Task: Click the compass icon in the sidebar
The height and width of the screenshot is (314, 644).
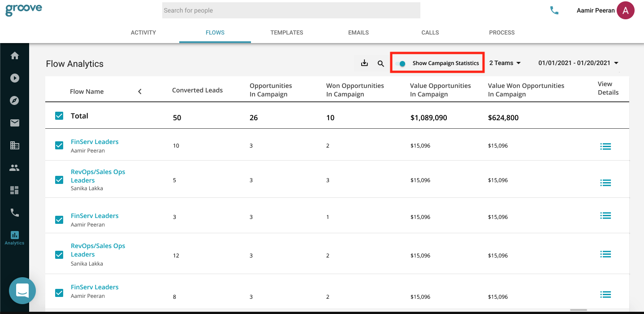Action: click(15, 100)
